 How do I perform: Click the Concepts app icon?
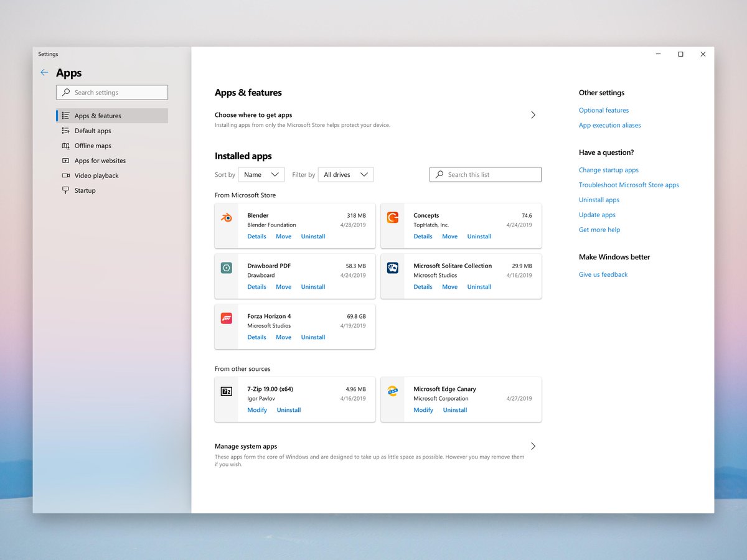(393, 218)
